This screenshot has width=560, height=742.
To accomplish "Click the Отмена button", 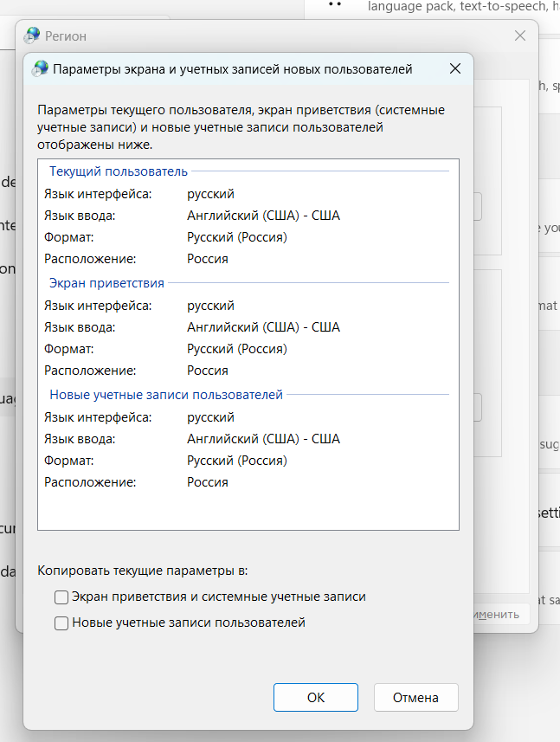I will tap(415, 697).
